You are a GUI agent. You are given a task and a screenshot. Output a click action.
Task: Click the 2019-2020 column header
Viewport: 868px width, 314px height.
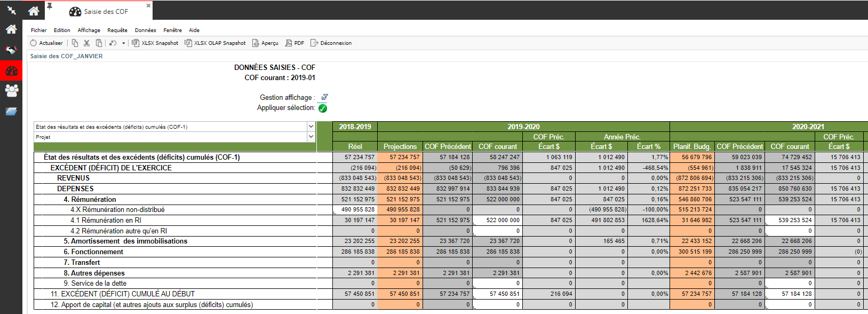523,127
